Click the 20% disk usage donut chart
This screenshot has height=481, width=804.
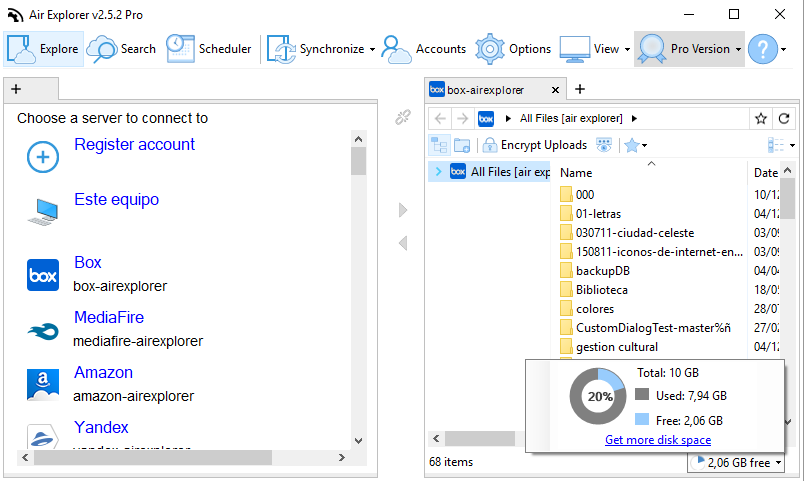598,396
